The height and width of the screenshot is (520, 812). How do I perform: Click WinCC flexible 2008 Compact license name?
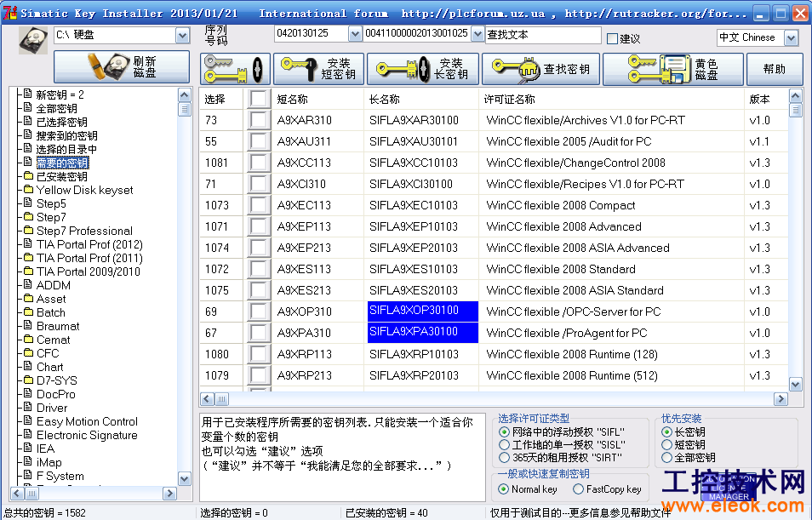(x=560, y=205)
